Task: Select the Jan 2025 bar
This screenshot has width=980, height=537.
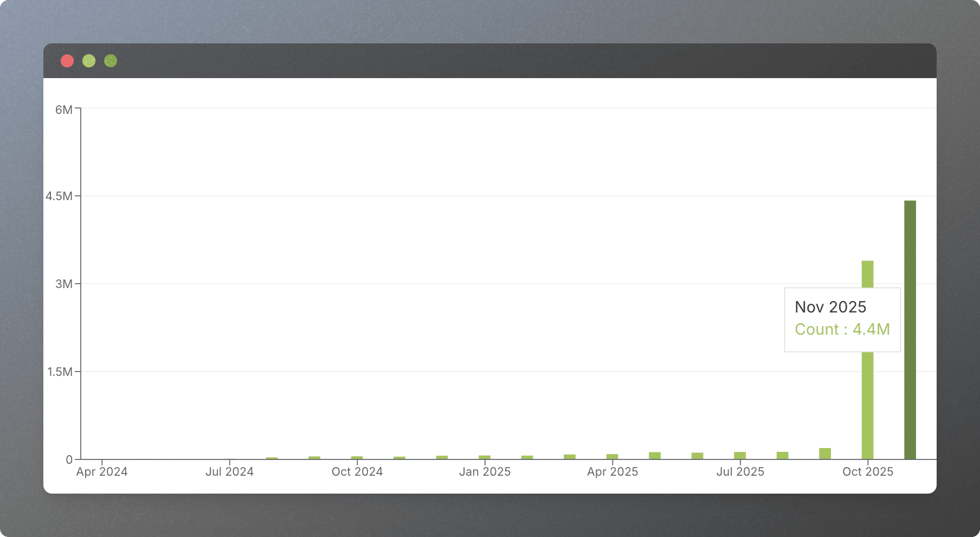Action: point(485,457)
